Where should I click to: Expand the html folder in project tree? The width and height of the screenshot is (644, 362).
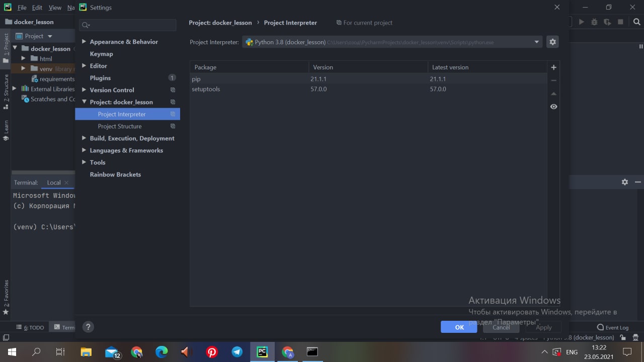pos(23,59)
